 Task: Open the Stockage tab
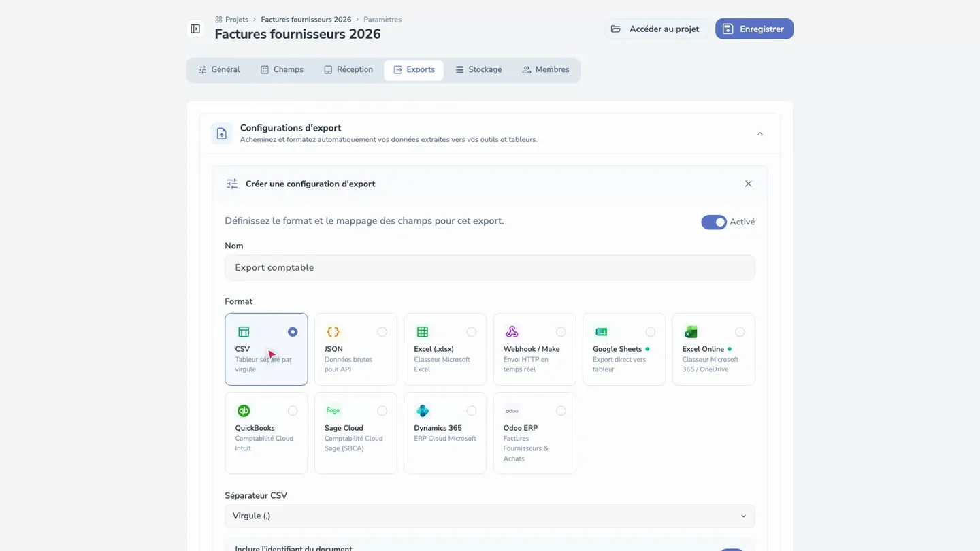pos(478,70)
